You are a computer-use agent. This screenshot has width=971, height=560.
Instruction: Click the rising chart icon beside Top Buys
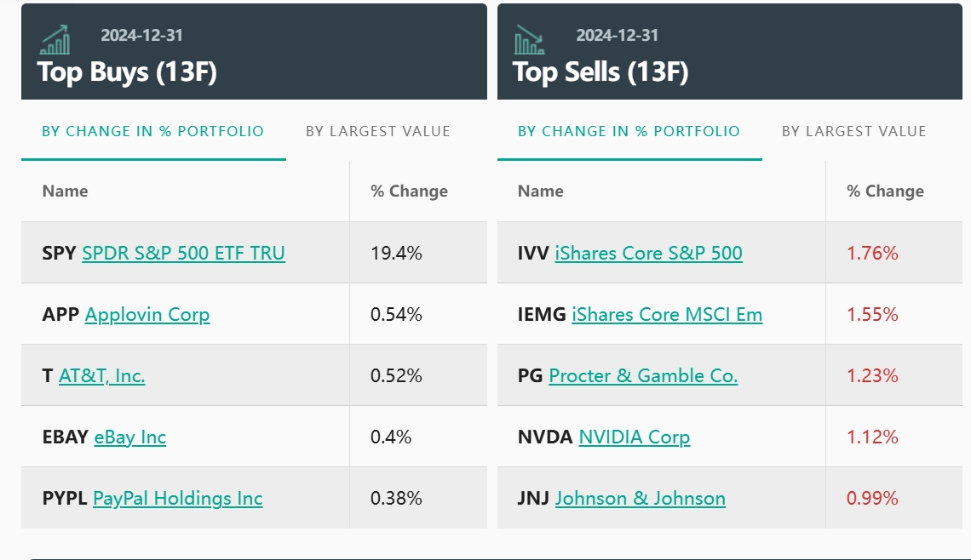pyautogui.click(x=55, y=40)
